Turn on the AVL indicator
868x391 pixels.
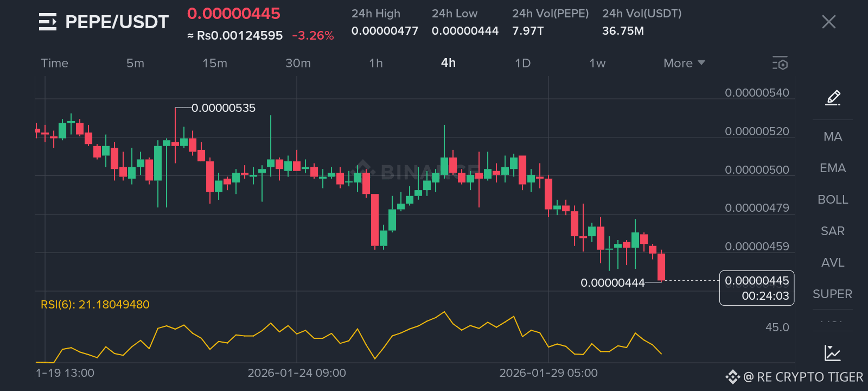(833, 263)
